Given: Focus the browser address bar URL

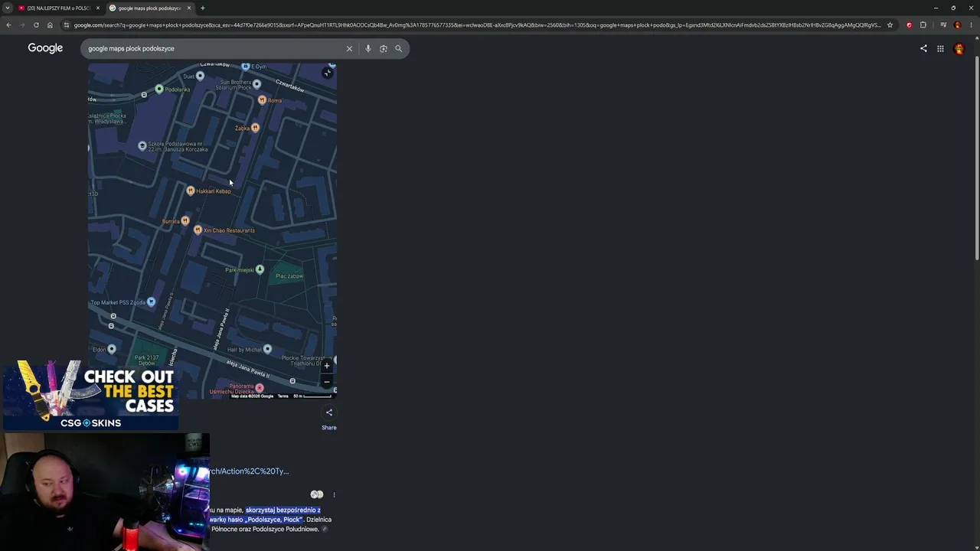Looking at the screenshot, I should click(x=476, y=25).
